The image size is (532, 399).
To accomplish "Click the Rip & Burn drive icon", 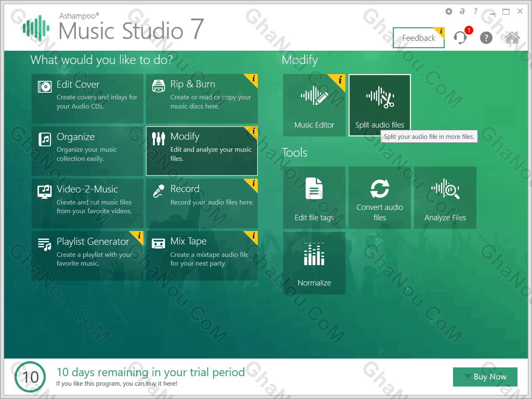I will pos(158,86).
